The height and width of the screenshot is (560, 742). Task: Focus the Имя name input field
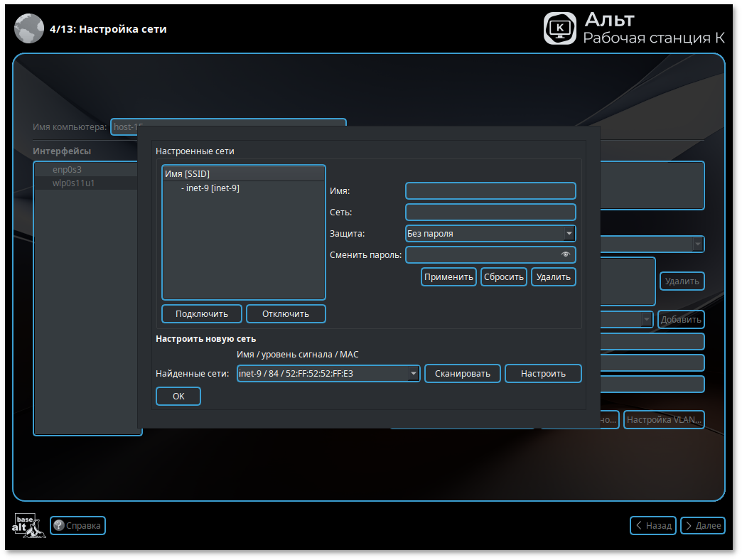(x=490, y=190)
